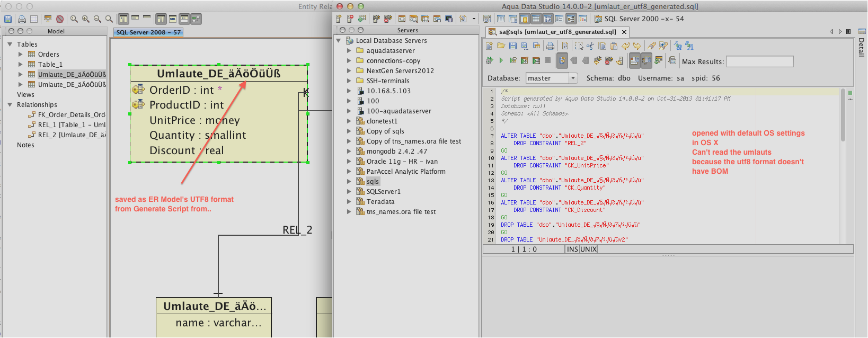Expand the Orders table in Model tree
The image size is (868, 338).
[21, 55]
